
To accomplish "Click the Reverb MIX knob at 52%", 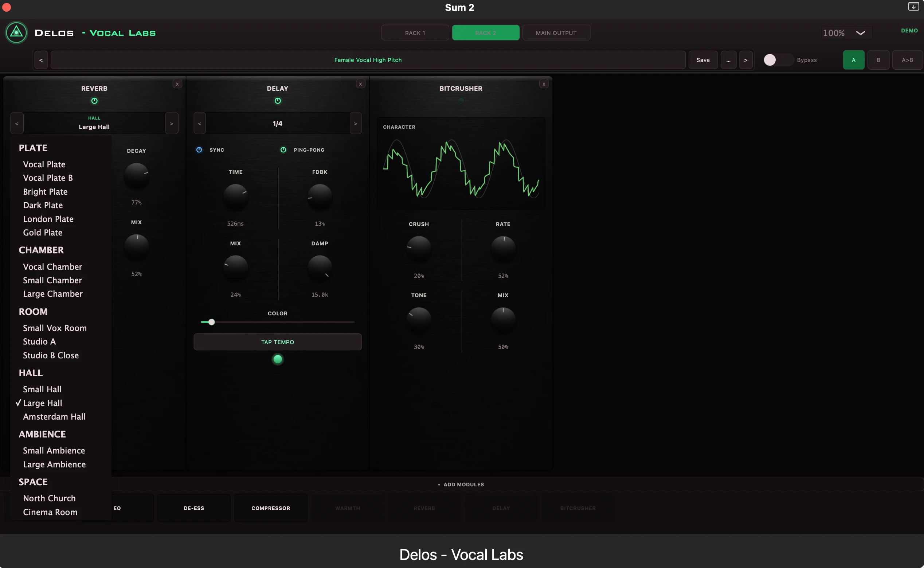I will tap(136, 247).
